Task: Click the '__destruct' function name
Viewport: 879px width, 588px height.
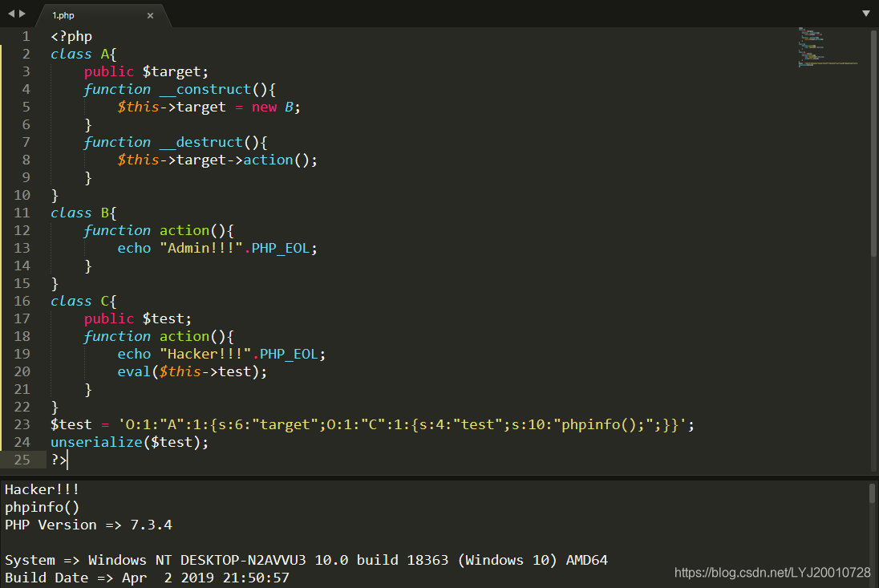Action: tap(201, 142)
